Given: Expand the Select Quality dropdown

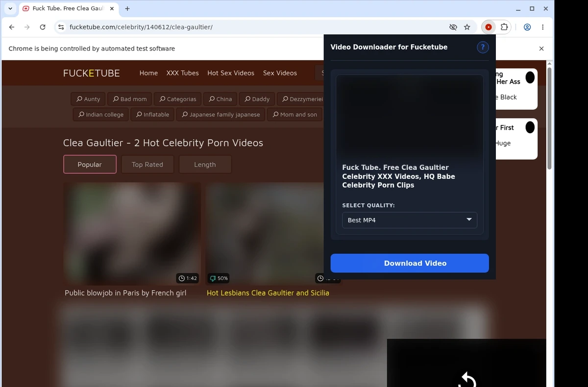Looking at the screenshot, I should pyautogui.click(x=410, y=220).
